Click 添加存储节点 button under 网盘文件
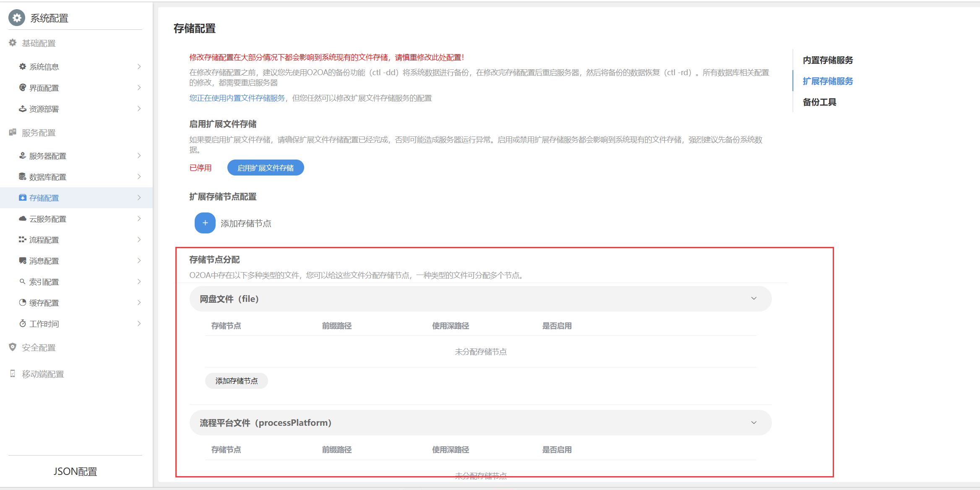The image size is (980, 490). pyautogui.click(x=236, y=381)
